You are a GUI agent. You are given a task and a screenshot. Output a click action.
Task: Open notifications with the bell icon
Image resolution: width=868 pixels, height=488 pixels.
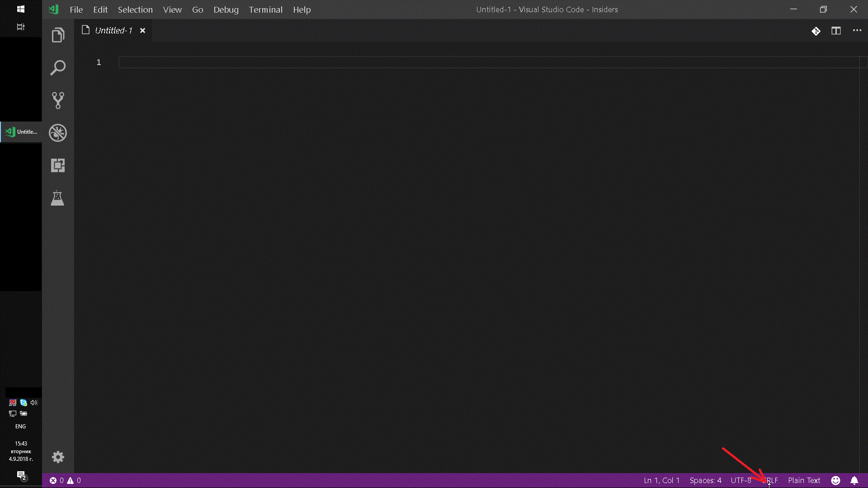tap(854, 480)
